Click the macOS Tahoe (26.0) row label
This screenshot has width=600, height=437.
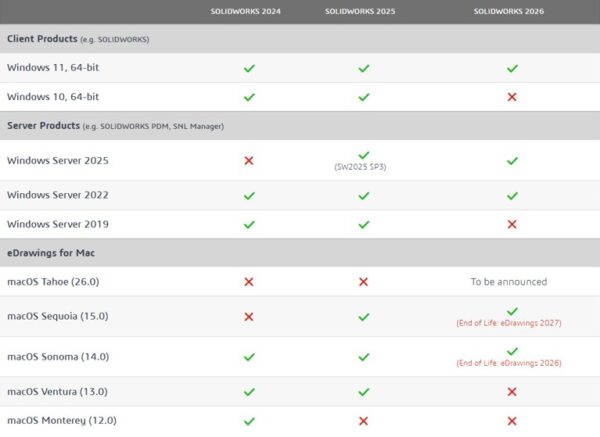click(x=53, y=282)
